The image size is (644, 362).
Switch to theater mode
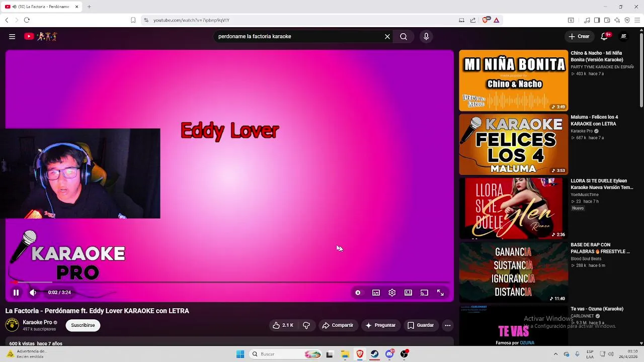408,293
